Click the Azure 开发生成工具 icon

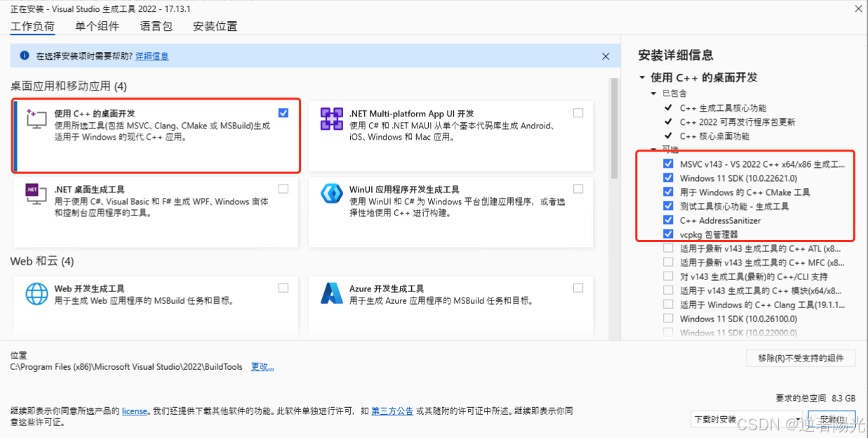click(331, 293)
